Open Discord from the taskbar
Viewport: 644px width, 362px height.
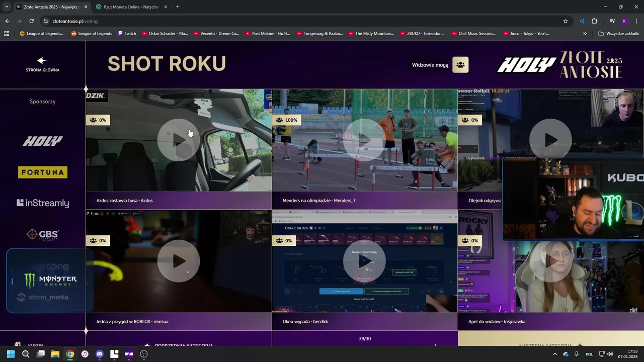click(100, 354)
